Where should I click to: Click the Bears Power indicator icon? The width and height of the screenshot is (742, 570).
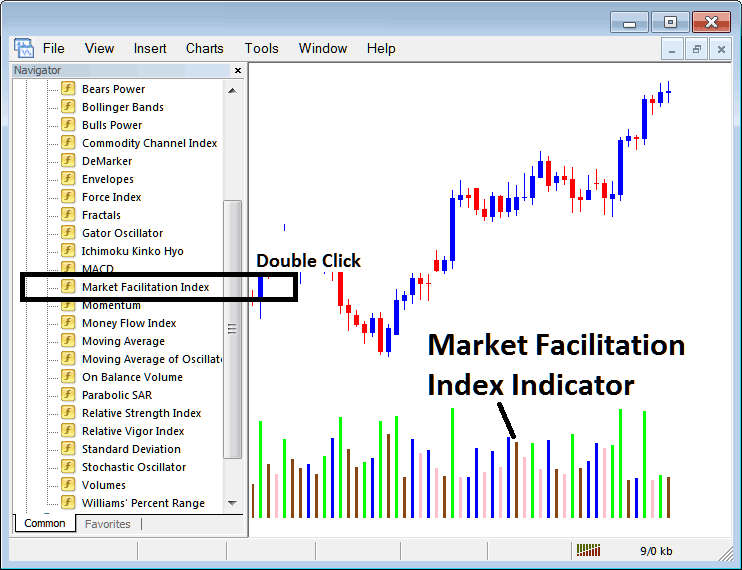[x=68, y=89]
